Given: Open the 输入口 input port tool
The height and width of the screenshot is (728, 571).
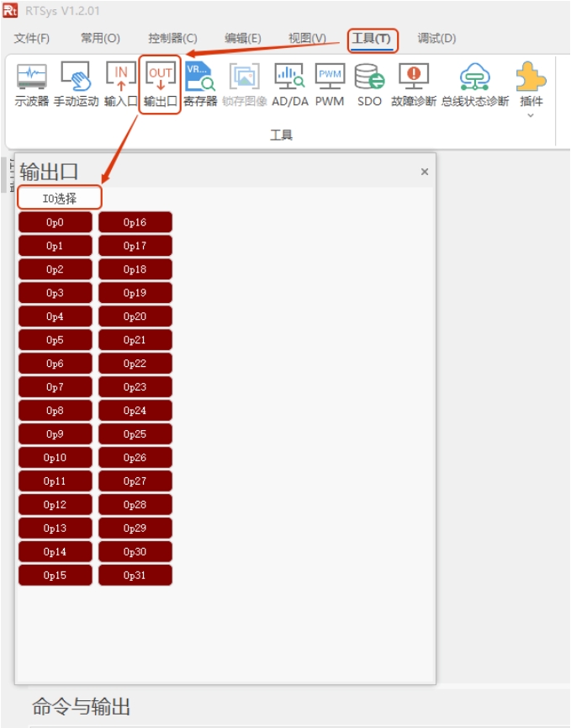Looking at the screenshot, I should pos(120,85).
